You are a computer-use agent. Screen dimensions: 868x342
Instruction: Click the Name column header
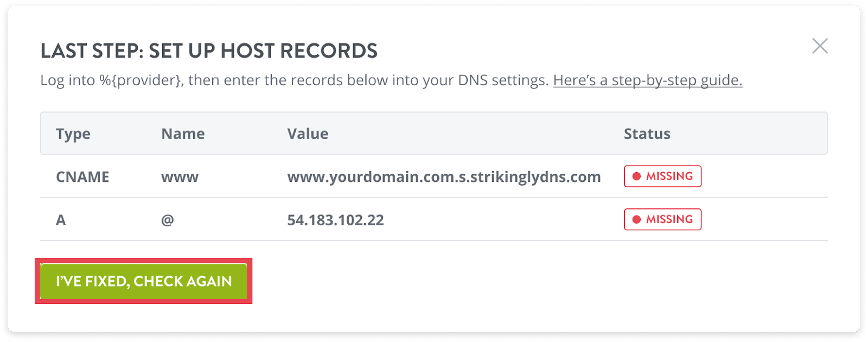[183, 134]
